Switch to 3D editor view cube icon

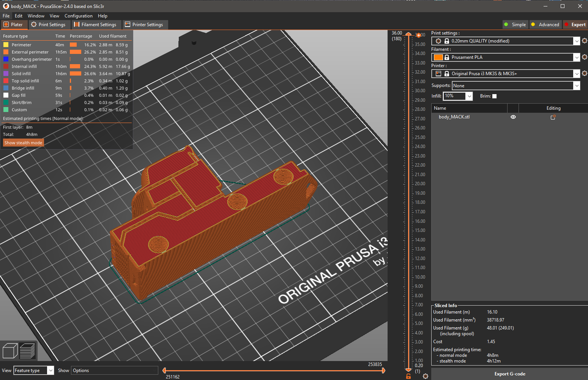tap(10, 350)
